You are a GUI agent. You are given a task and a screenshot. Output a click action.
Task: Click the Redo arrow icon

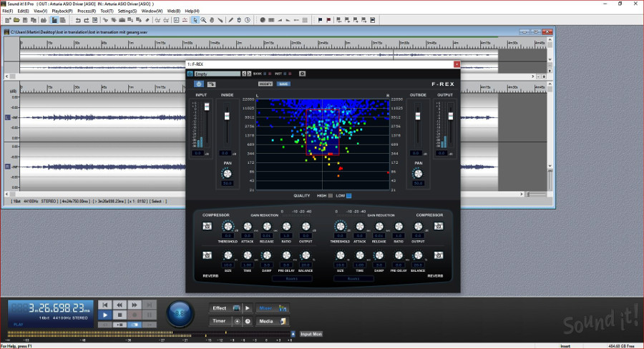tap(87, 20)
